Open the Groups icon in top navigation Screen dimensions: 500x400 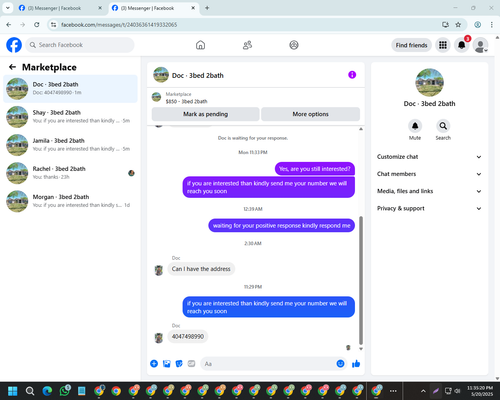294,45
